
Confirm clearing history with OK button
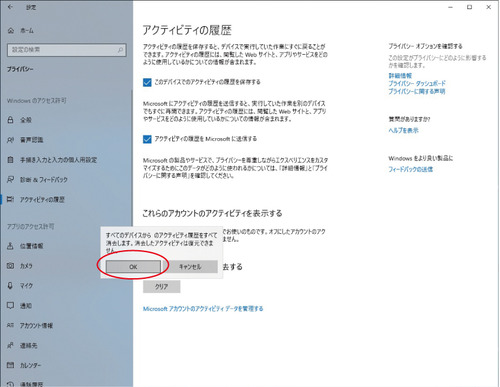click(133, 267)
